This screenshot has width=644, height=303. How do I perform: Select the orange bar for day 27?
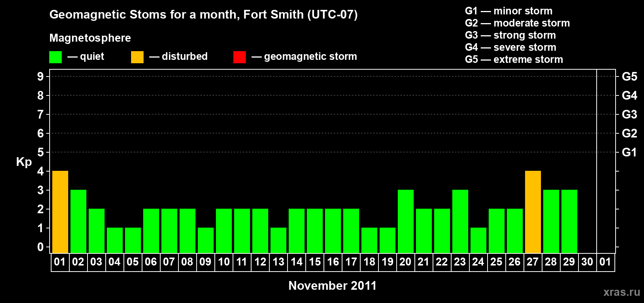pos(533,212)
